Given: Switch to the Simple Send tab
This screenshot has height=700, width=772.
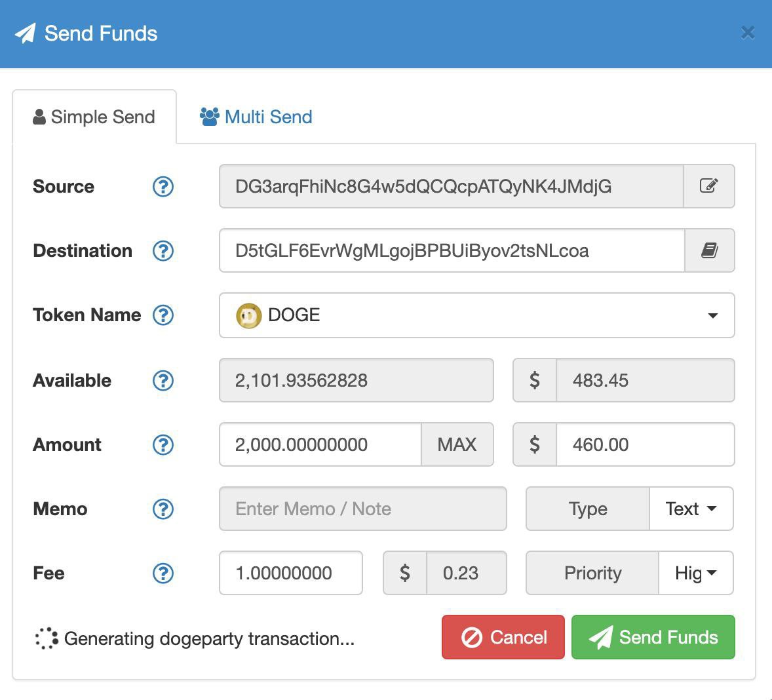Looking at the screenshot, I should [94, 117].
